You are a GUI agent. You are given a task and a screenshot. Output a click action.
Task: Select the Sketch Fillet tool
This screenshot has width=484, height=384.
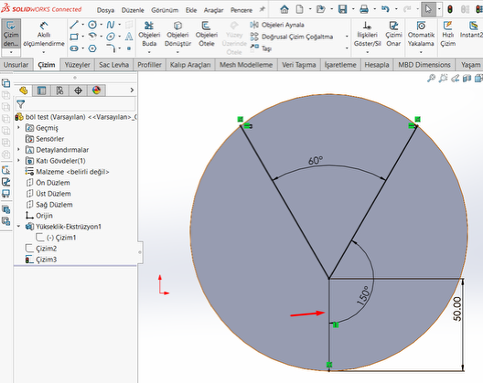pyautogui.click(x=111, y=49)
